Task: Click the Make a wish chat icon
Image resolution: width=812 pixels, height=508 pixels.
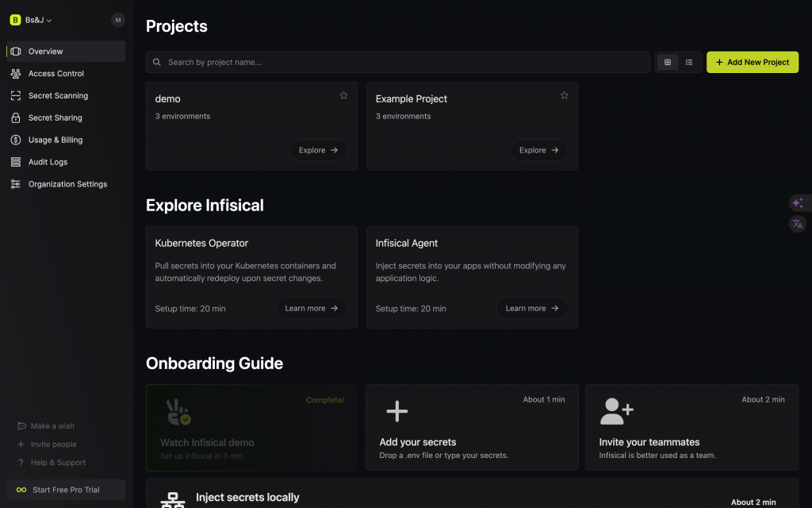Action: tap(21, 426)
